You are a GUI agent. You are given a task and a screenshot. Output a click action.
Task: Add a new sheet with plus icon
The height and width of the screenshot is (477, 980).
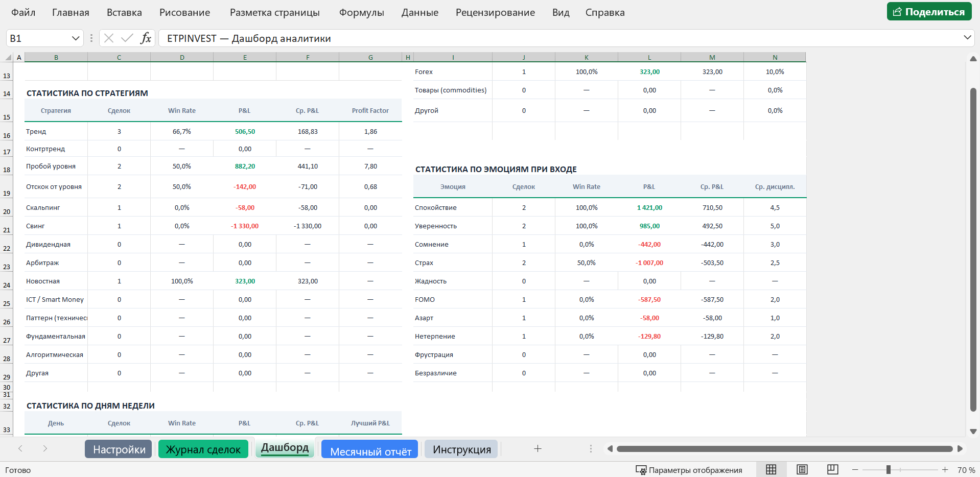pyautogui.click(x=538, y=448)
